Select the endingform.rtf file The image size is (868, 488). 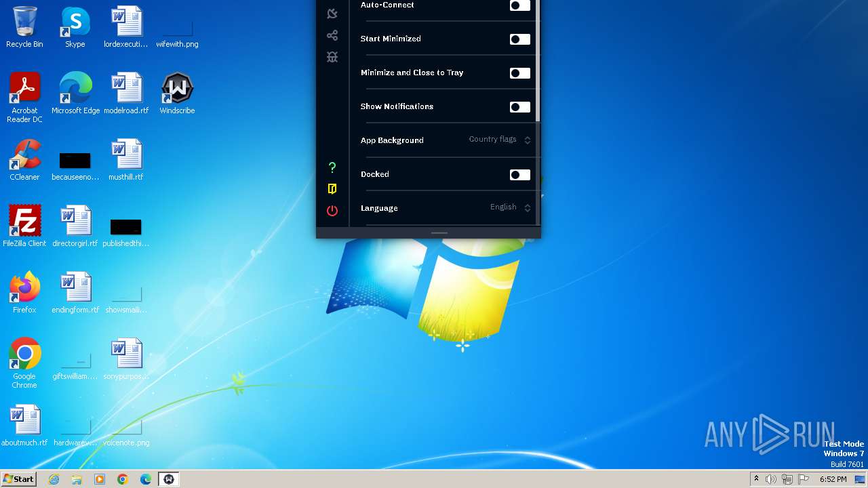75,293
